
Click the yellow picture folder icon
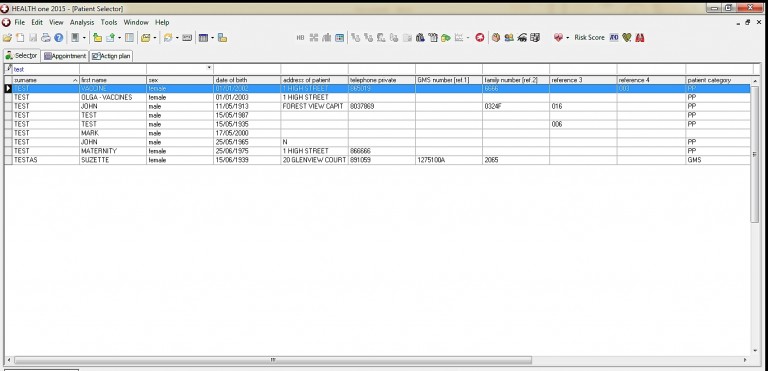point(145,38)
